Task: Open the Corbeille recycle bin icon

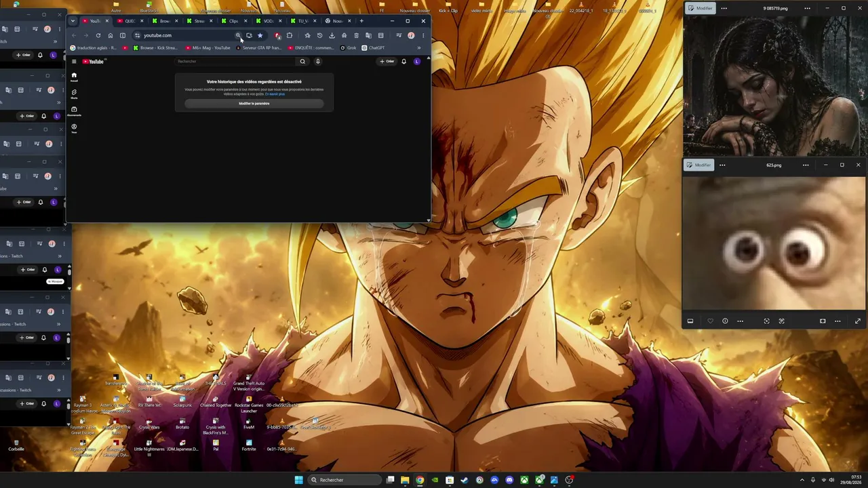Action: tap(16, 445)
